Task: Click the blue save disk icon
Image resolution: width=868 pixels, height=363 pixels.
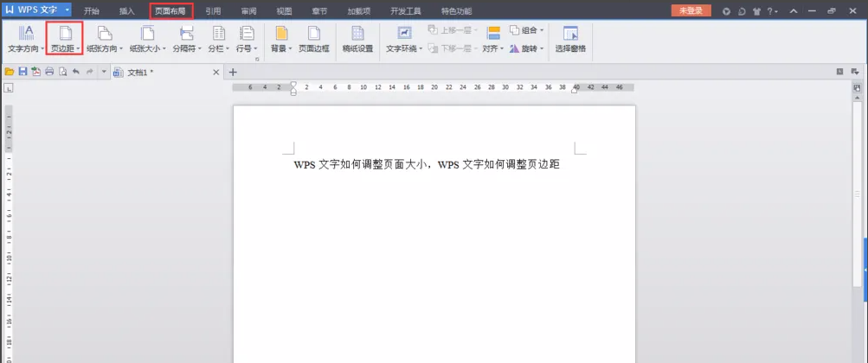Action: click(x=23, y=71)
